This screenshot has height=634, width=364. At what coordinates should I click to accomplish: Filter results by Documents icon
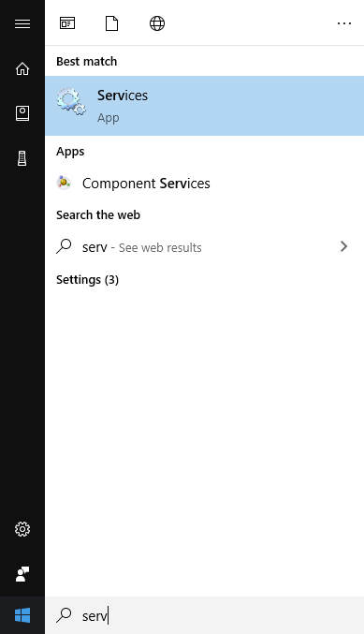tap(112, 23)
